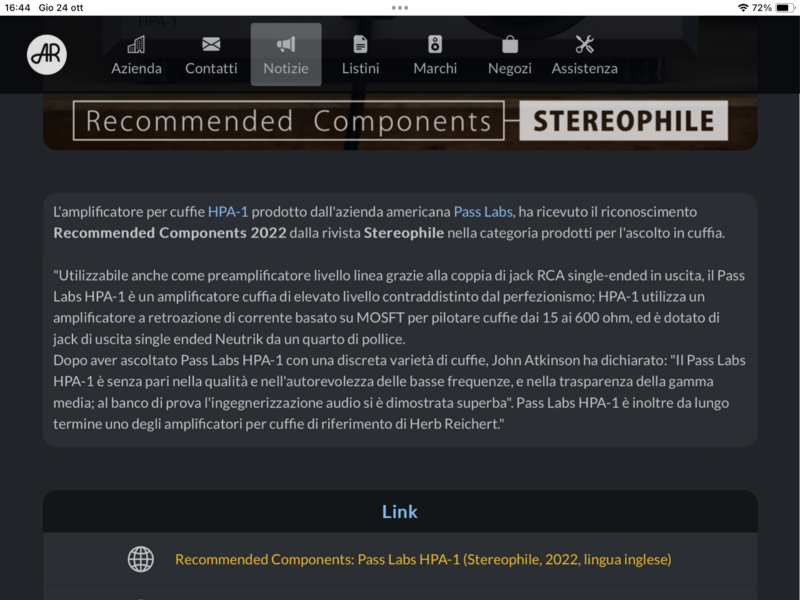Follow the HPA-1 product link in the article
Viewport: 800px width, 600px height.
click(x=228, y=212)
